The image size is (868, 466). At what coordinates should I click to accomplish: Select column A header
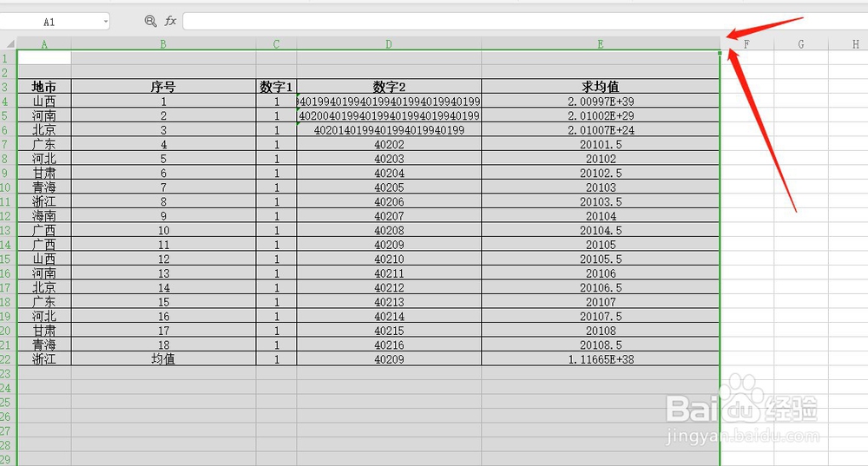click(x=44, y=43)
